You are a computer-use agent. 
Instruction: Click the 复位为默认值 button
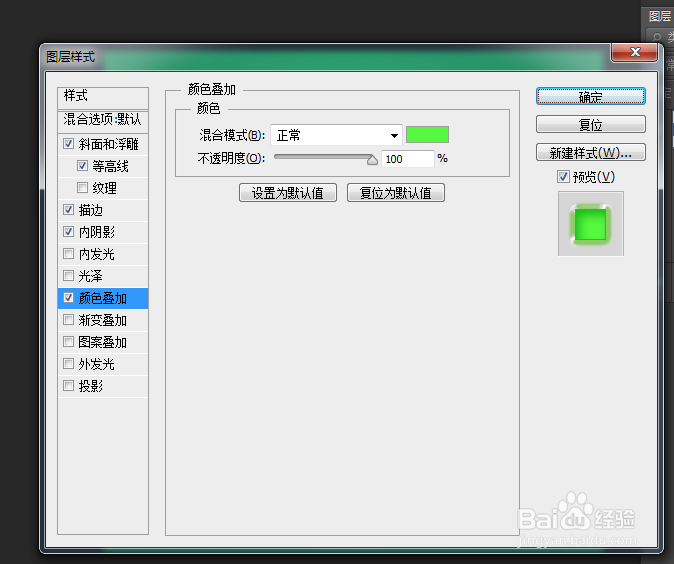395,193
